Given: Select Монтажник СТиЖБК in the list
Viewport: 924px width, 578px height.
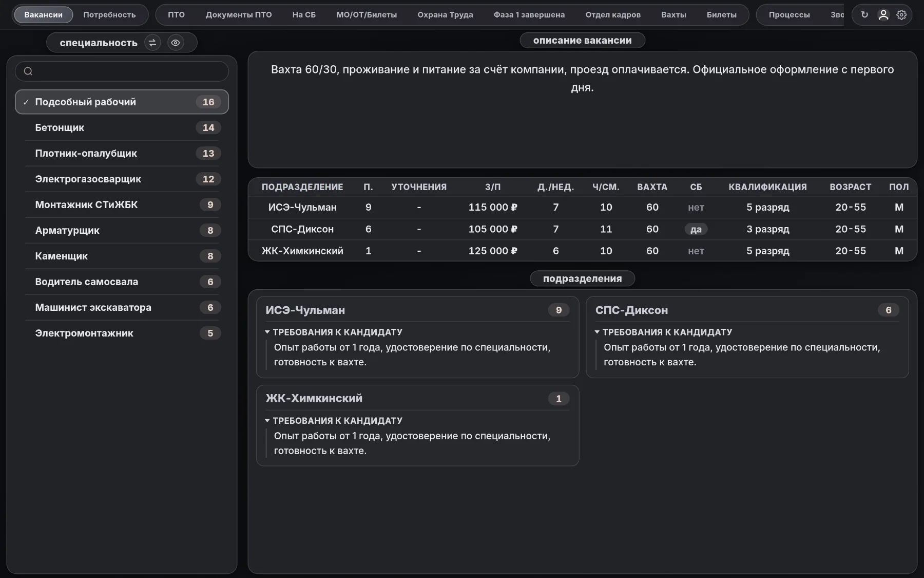Looking at the screenshot, I should [x=122, y=204].
